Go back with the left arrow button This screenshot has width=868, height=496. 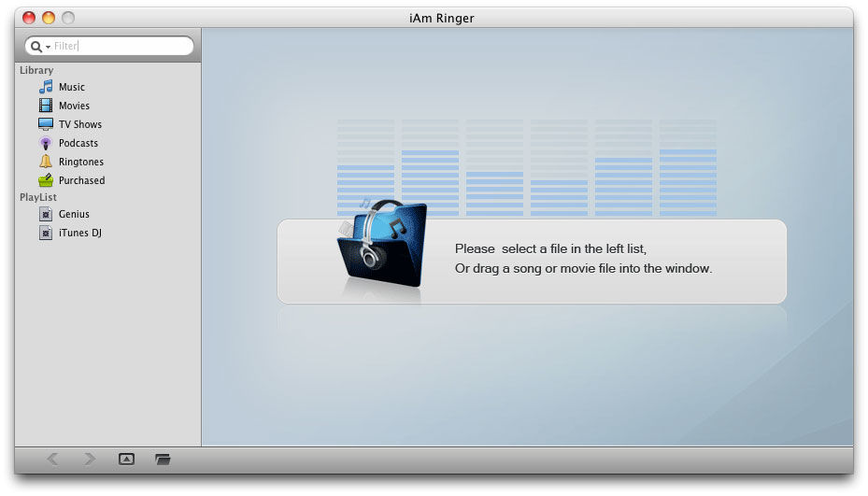pos(53,459)
